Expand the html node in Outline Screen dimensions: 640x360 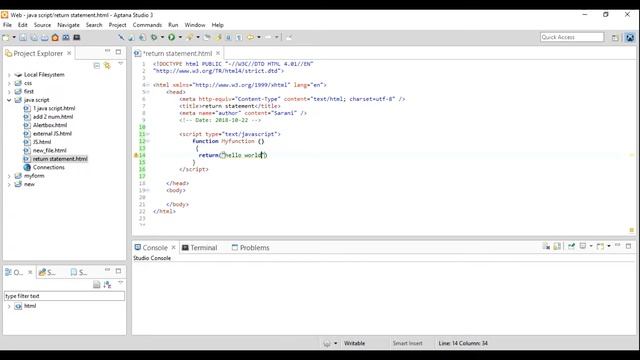coord(9,306)
